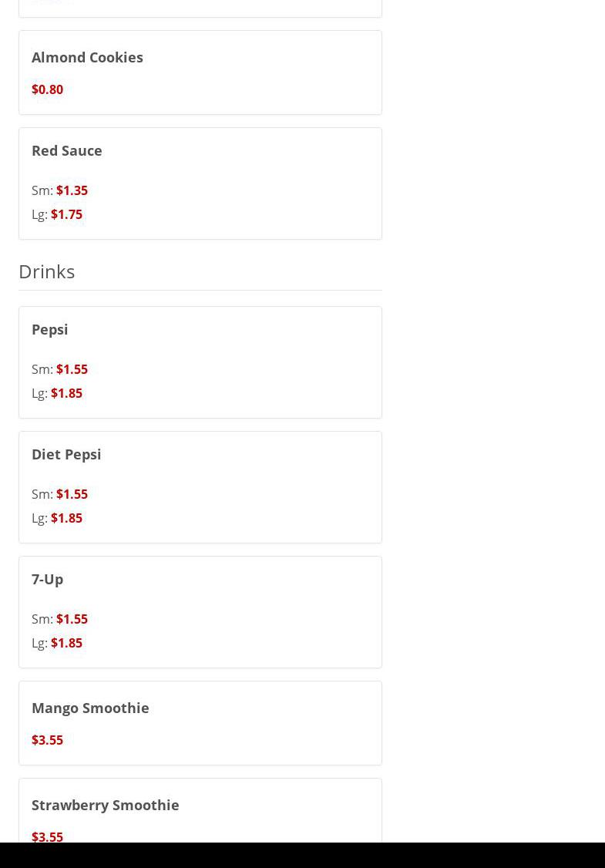
Task: Click the Strawberry Smoothie $3.55 price
Action: point(47,837)
